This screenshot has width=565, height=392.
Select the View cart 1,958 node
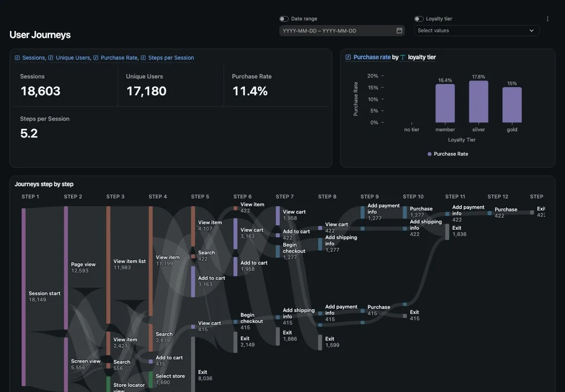[x=278, y=215]
